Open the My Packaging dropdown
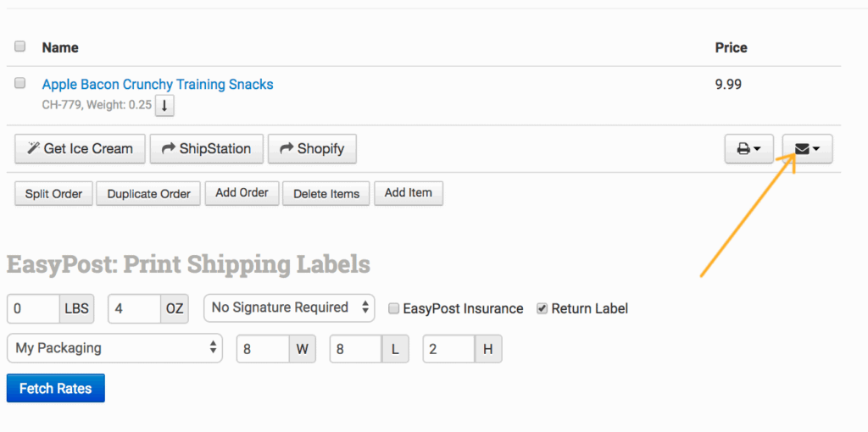 click(114, 348)
